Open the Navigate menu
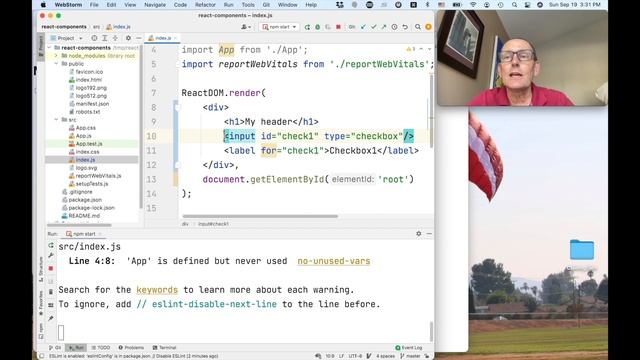Screen dimensions: 640x360 point(155,5)
